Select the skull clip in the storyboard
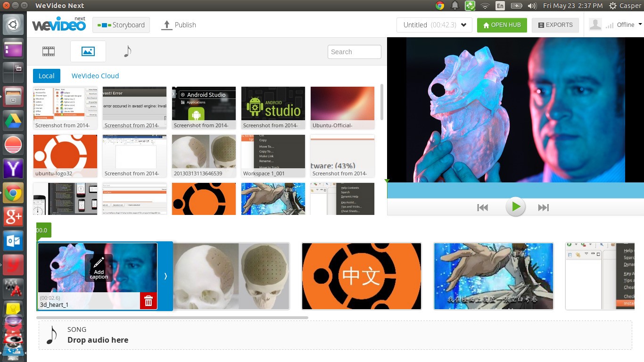The image size is (644, 362). pyautogui.click(x=231, y=276)
